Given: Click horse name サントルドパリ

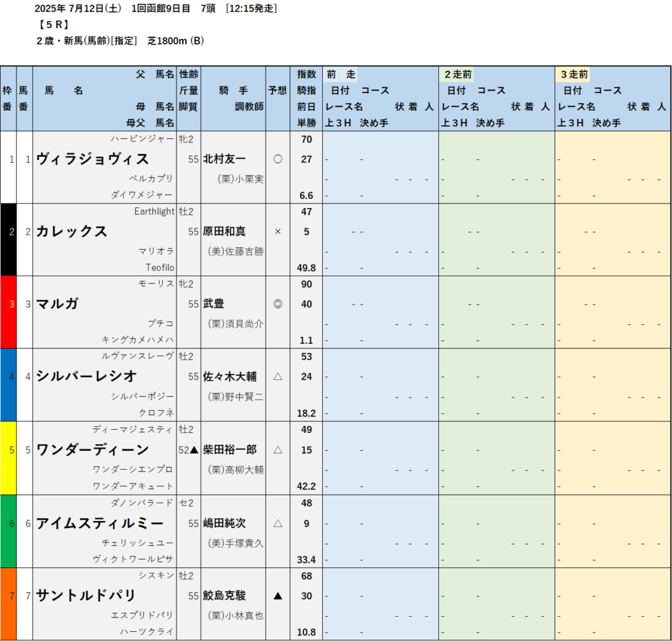Looking at the screenshot, I should pyautogui.click(x=86, y=596).
